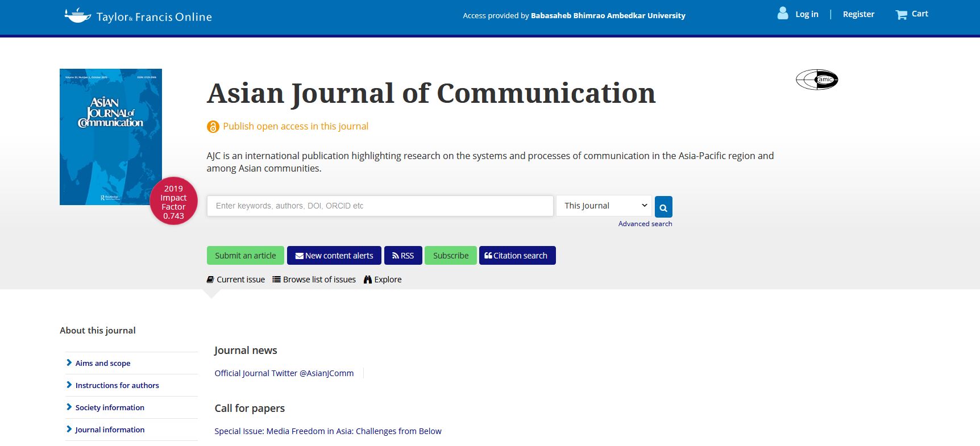Open Instructions for authors
980x446 pixels.
pyautogui.click(x=117, y=385)
